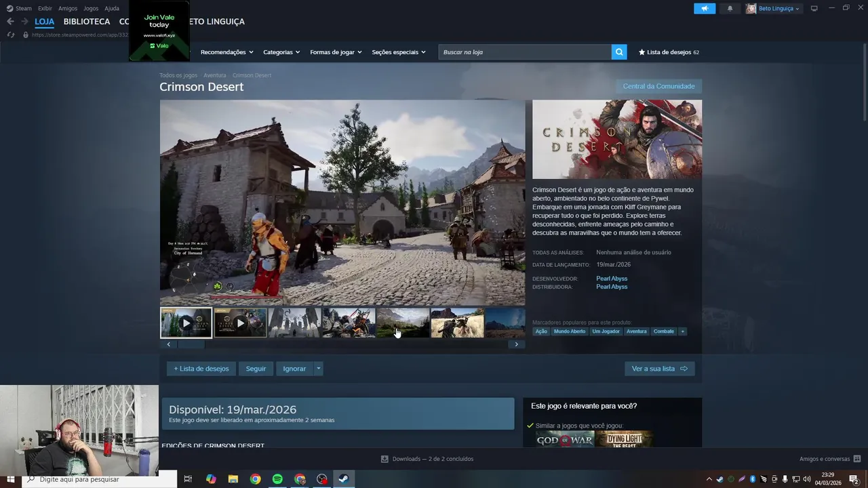Switch to the BIBLIOTECA tab
Viewport: 868px width, 488px height.
pos(87,22)
